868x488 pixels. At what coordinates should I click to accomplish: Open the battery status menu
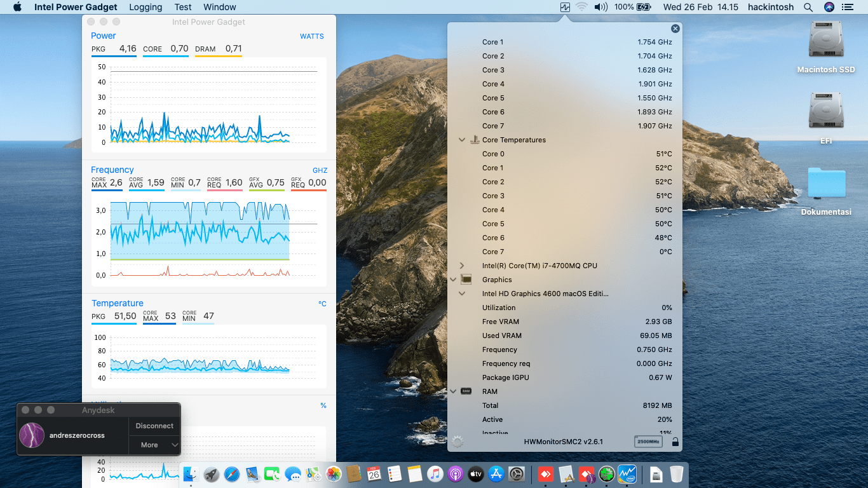click(634, 7)
